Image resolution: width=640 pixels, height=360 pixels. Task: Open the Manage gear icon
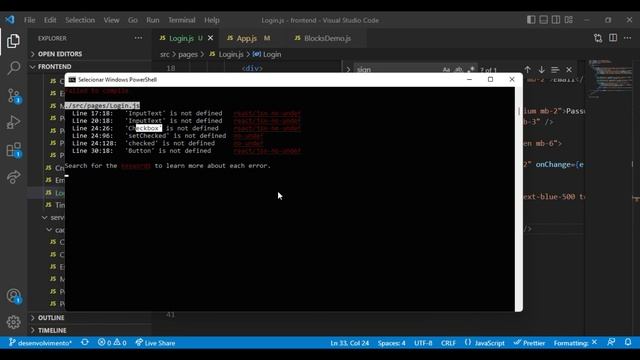tap(13, 322)
